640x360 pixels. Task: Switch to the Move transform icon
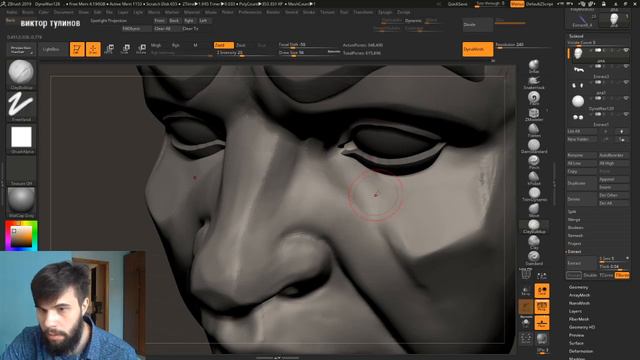click(x=109, y=49)
